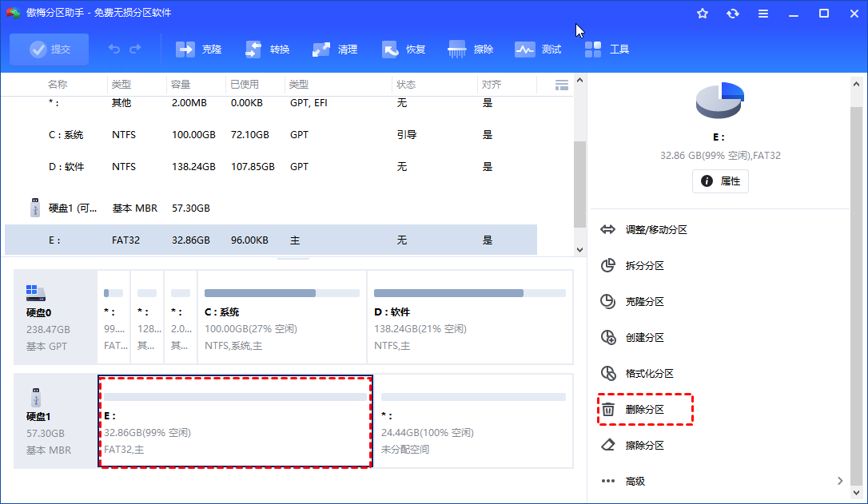Select the C: 系统 row in partition list
This screenshot has height=504, width=868.
pos(271,135)
